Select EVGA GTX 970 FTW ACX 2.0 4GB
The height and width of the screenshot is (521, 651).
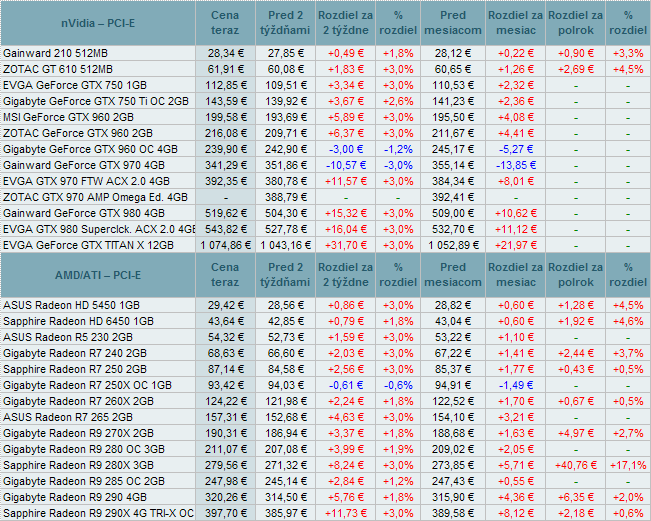[86, 181]
